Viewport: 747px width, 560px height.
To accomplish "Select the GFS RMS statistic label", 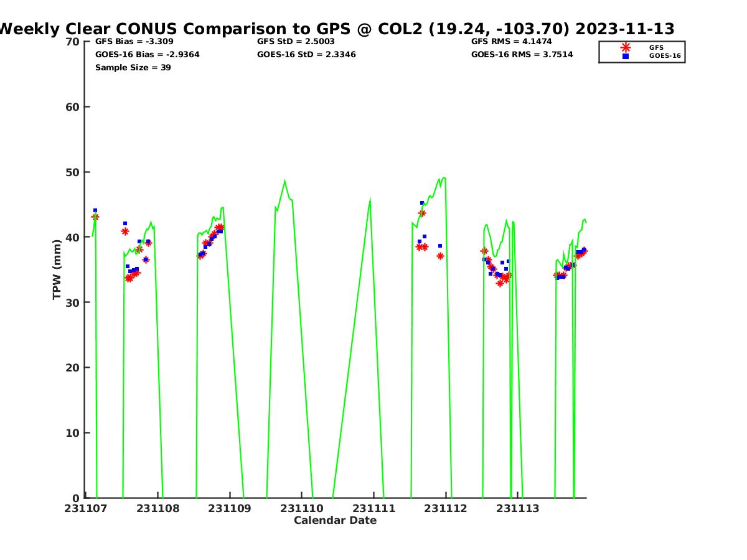I will (511, 42).
